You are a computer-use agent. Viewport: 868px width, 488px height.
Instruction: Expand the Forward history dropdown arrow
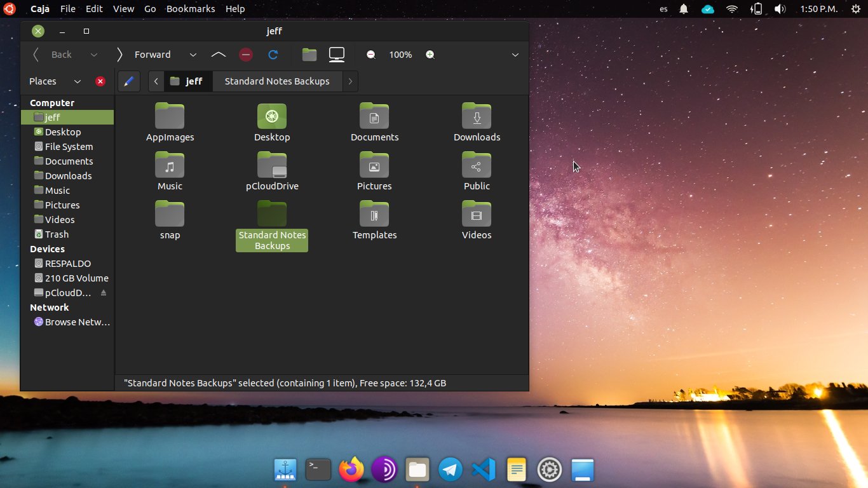click(193, 55)
